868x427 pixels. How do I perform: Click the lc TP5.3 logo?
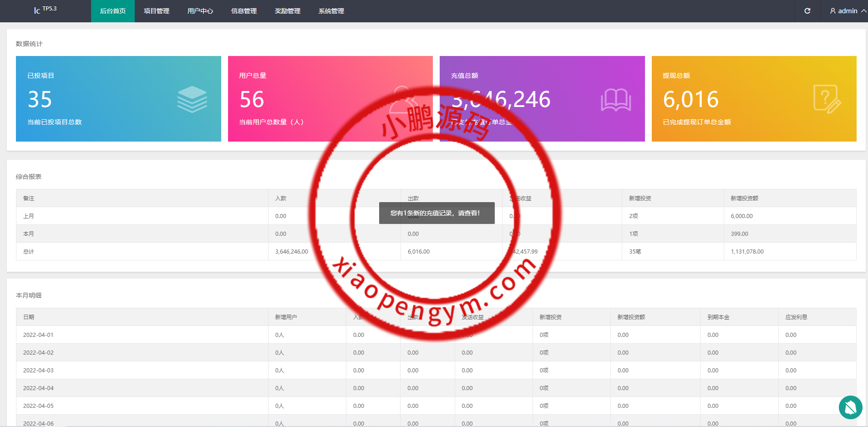pyautogui.click(x=45, y=10)
